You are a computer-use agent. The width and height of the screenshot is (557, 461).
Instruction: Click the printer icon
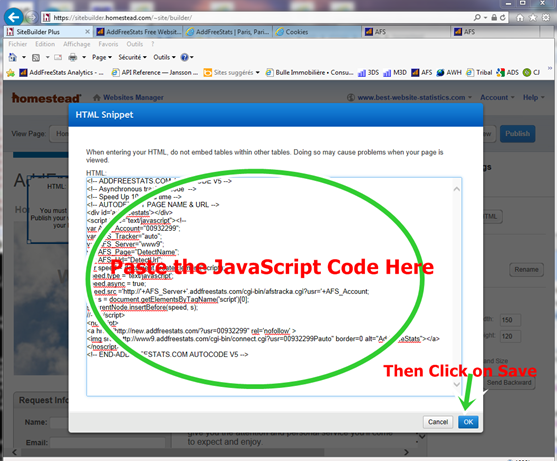pyautogui.click(x=73, y=57)
